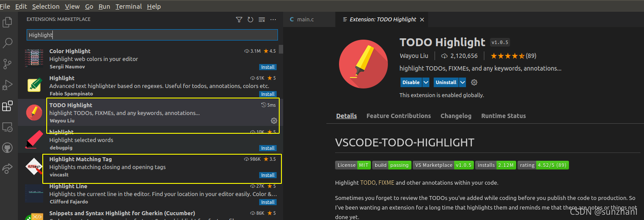Click the extensions list scrollbar thumb
Viewport: 644px width, 220px height.
[x=281, y=49]
